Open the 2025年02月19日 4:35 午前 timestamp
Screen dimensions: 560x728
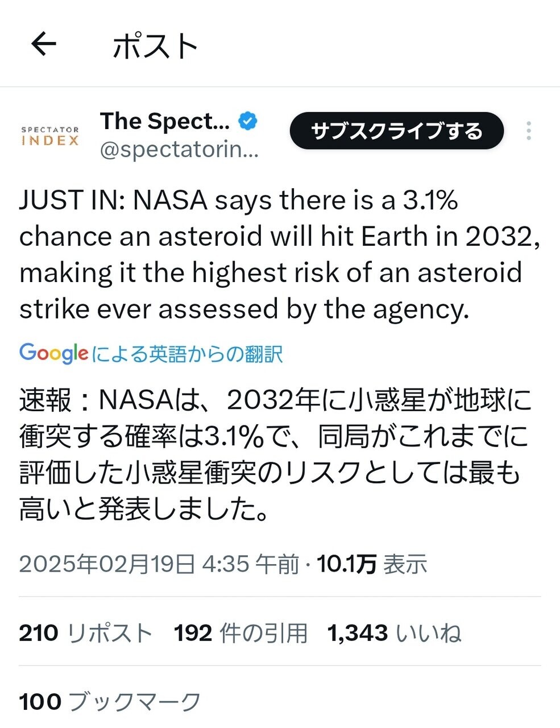pyautogui.click(x=159, y=564)
